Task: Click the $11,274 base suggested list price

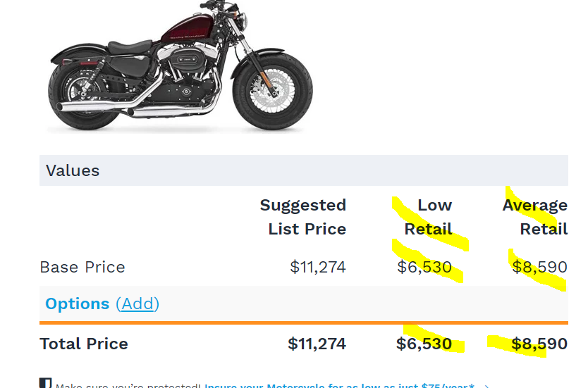Action: click(x=318, y=267)
